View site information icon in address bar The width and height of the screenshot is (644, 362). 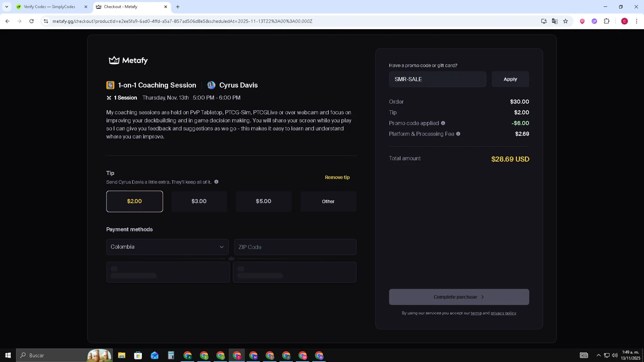(x=46, y=21)
